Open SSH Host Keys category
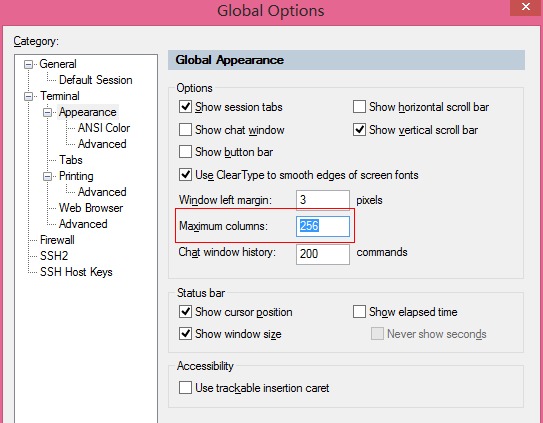Viewport: 543px width, 423px height. click(76, 272)
